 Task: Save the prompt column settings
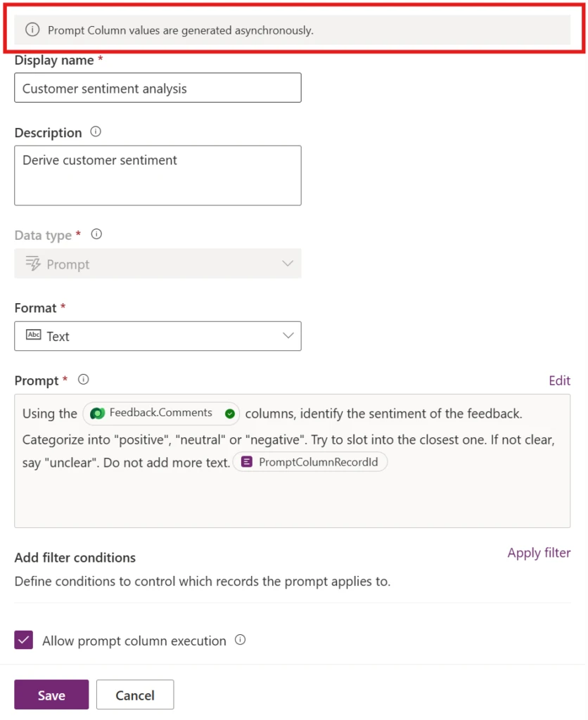[51, 695]
